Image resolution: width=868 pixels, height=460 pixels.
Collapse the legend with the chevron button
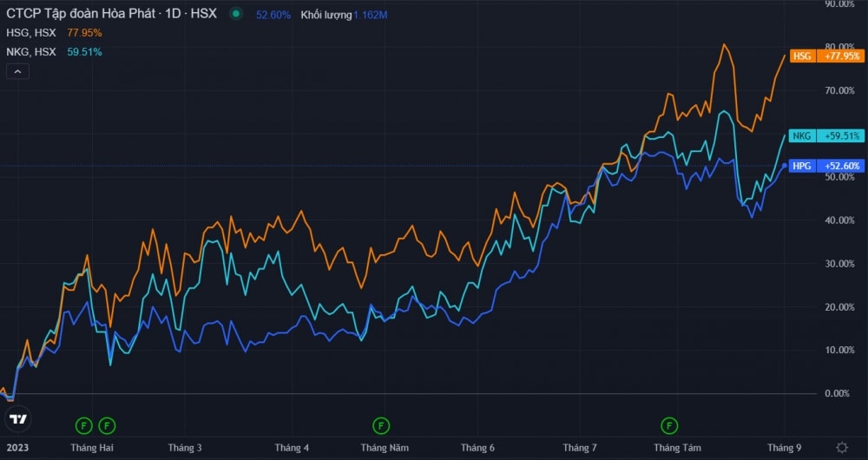[17, 71]
